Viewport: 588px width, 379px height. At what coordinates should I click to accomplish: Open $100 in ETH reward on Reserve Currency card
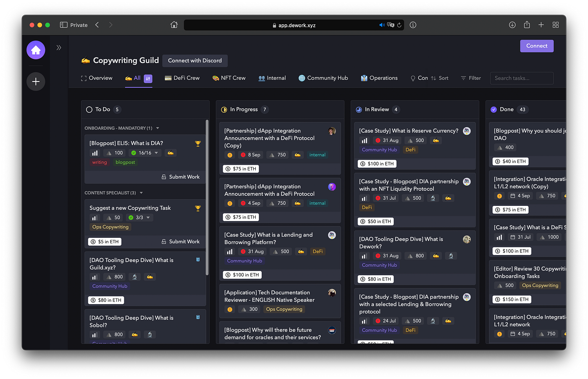(378, 164)
